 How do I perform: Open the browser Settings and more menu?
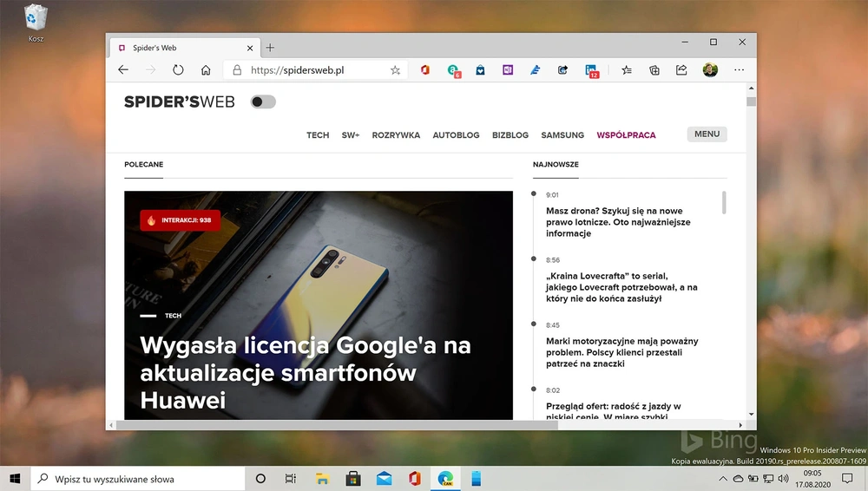click(739, 69)
